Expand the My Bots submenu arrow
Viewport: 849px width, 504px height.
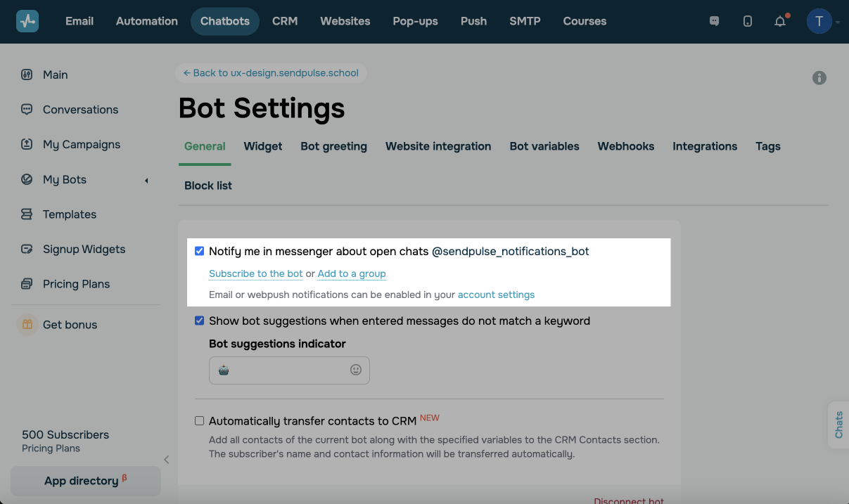[146, 181]
